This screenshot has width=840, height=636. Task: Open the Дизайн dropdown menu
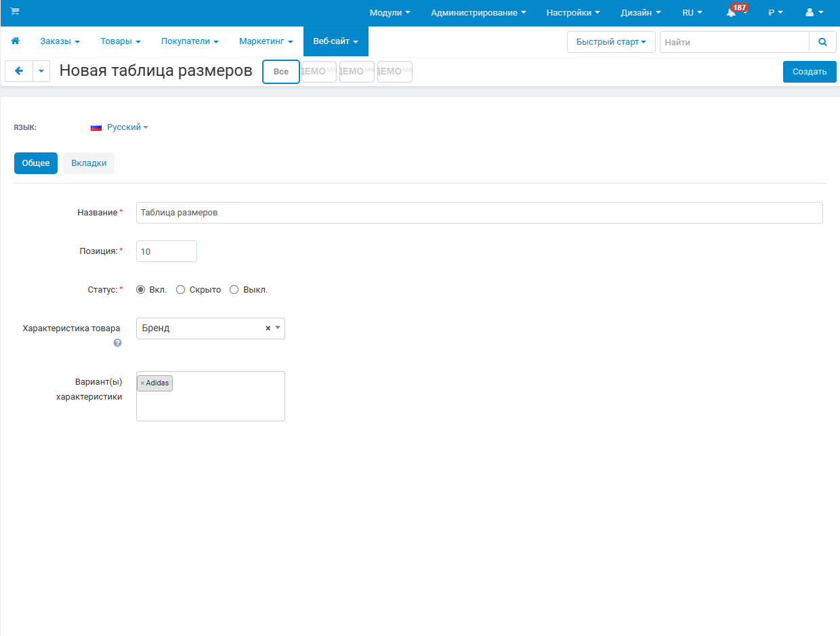point(641,12)
